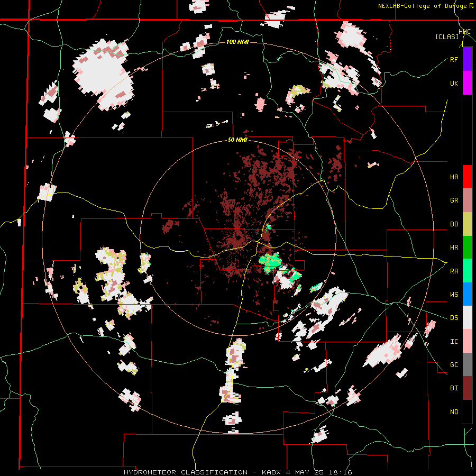This screenshot has width=476, height=476.
Task: Click the RA legend label
Action: pyautogui.click(x=454, y=271)
